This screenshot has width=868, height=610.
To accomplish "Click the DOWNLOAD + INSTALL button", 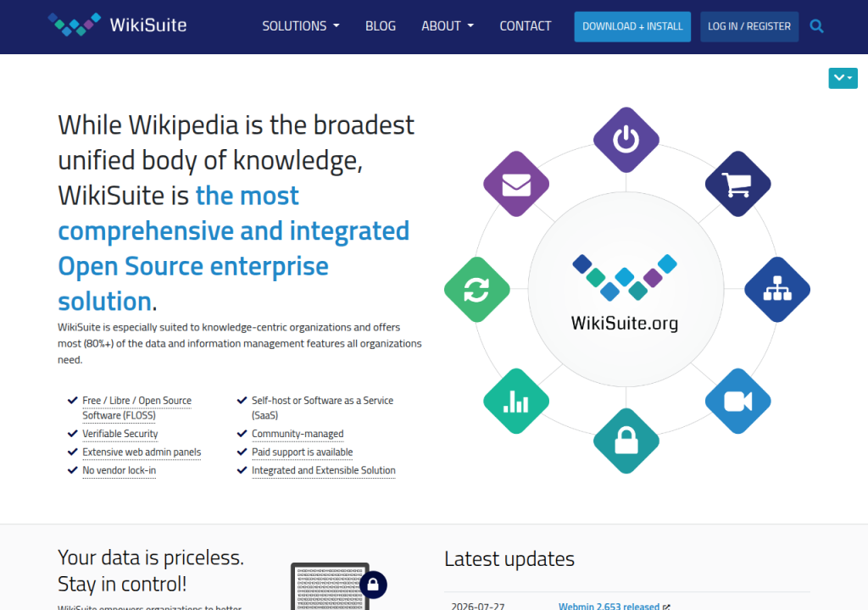I will (x=632, y=26).
